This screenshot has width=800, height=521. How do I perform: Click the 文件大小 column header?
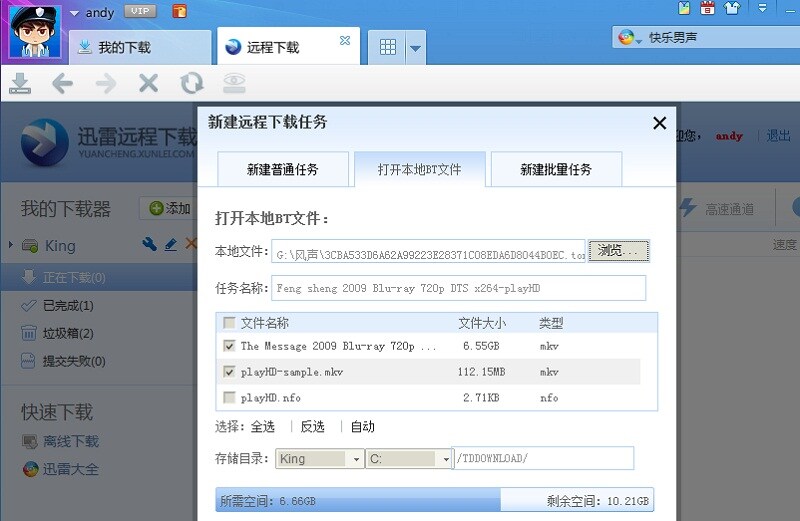482,323
